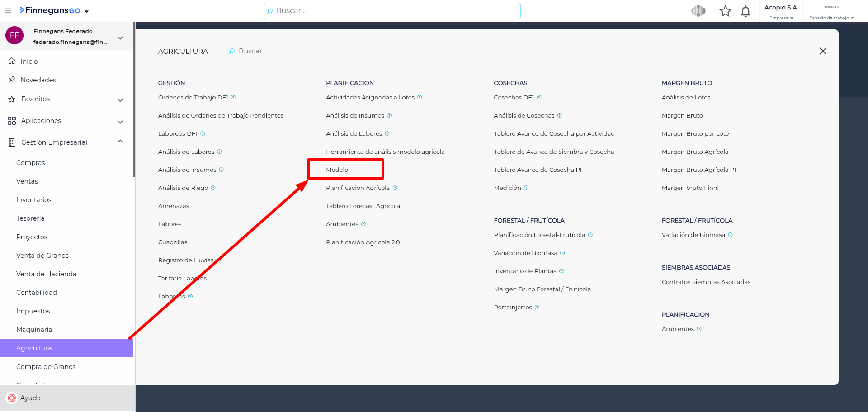Click the Ayuda lifebuoy icon
868x412 pixels.
(12, 398)
